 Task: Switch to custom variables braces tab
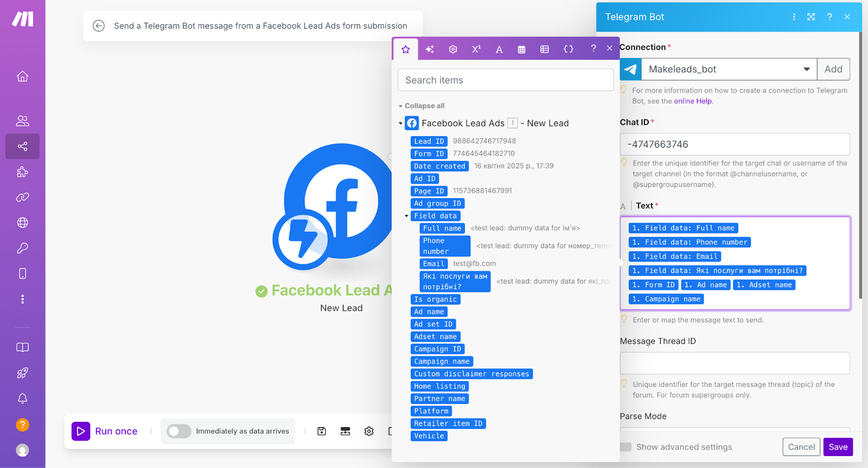click(x=569, y=49)
